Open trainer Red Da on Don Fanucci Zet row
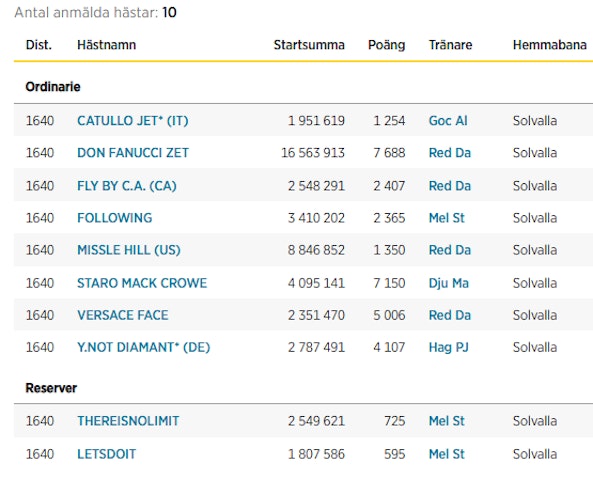Screen dimensions: 593x479 coord(450,153)
